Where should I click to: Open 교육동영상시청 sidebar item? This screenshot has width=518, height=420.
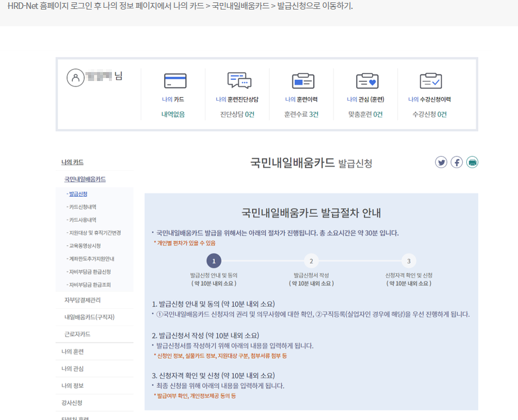85,245
